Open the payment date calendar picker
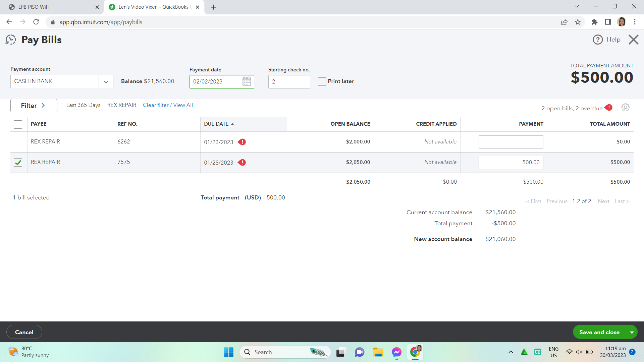644x362 pixels. coord(247,81)
